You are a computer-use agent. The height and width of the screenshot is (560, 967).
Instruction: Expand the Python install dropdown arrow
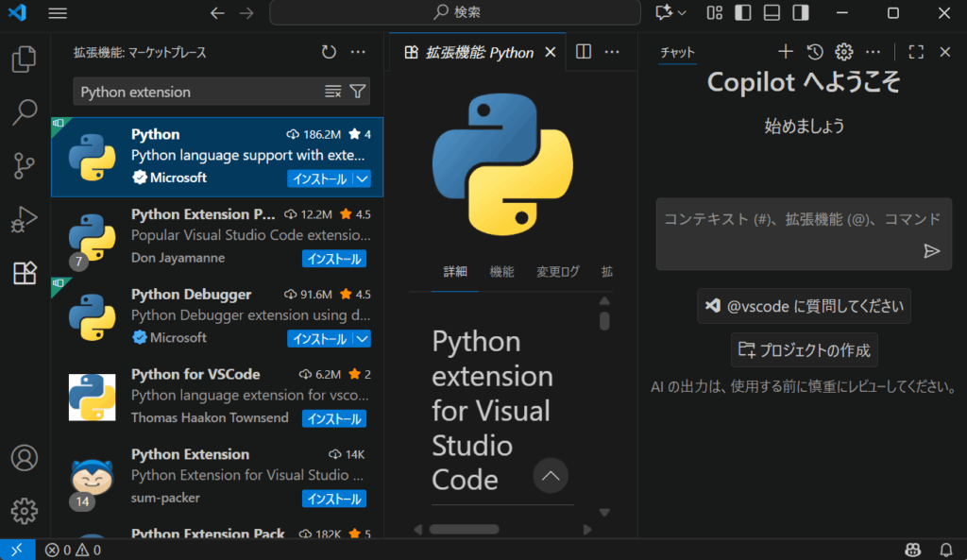(x=363, y=178)
